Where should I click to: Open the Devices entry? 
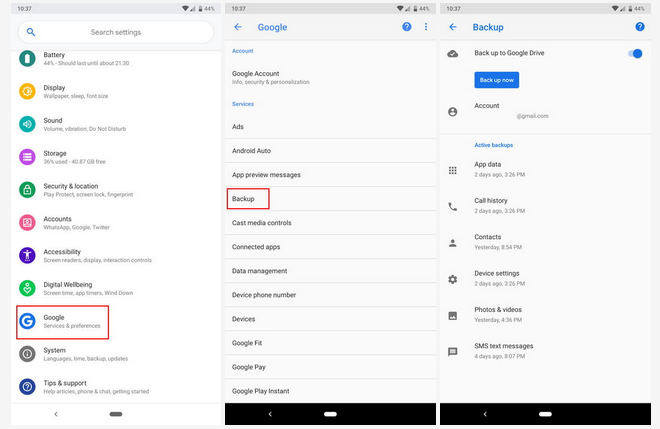[330, 319]
